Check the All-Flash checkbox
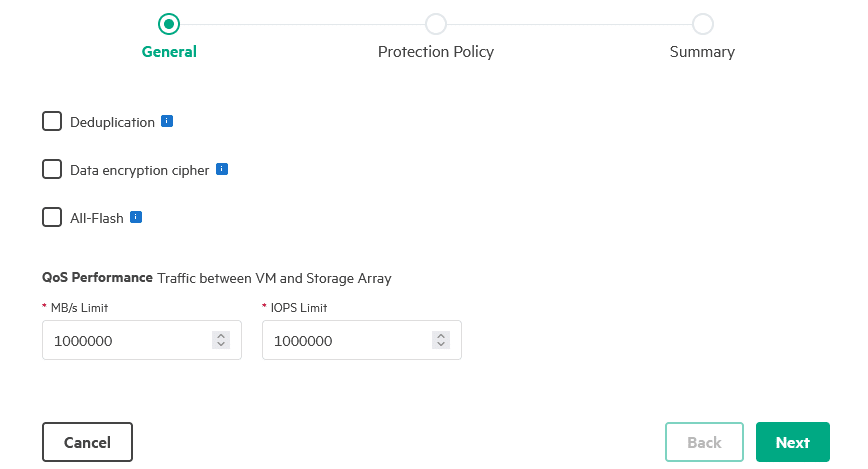Screen dimensions: 868x469 52,217
